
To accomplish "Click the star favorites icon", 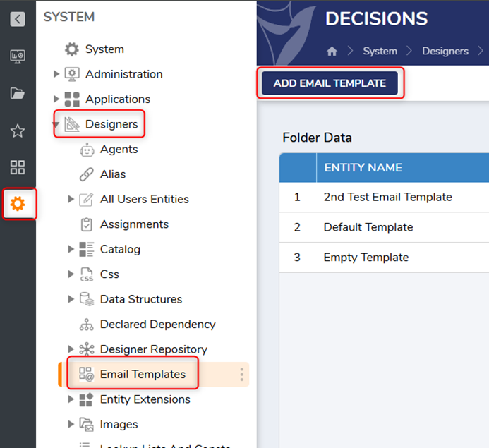I will (x=18, y=131).
